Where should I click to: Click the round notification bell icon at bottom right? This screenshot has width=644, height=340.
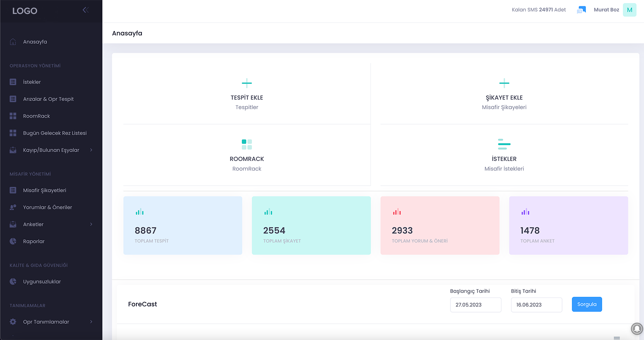637,329
